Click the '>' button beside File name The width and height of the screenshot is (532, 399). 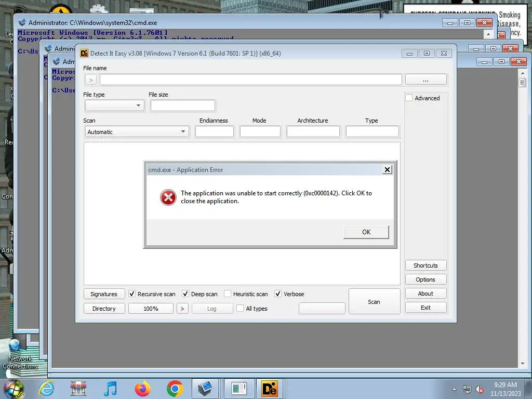[90, 79]
